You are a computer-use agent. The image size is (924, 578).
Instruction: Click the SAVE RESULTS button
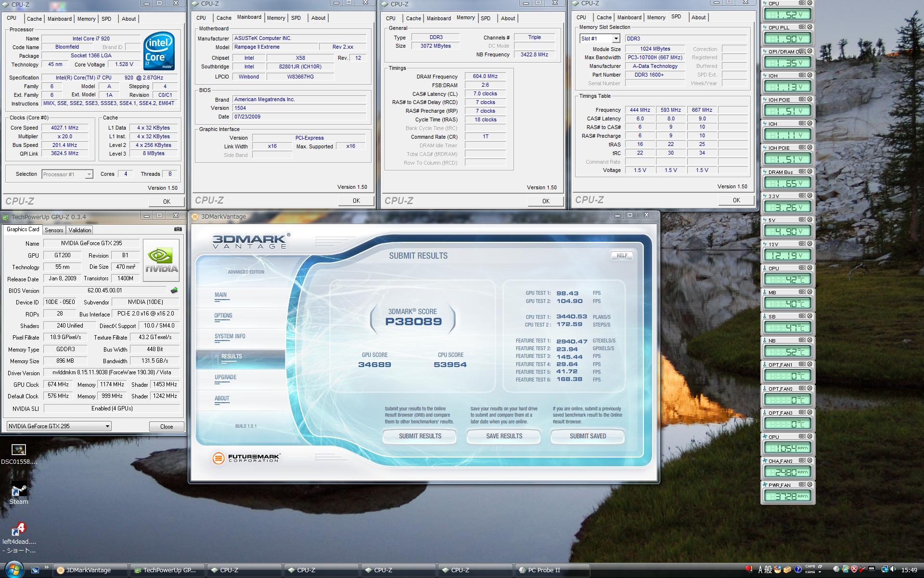(x=503, y=436)
